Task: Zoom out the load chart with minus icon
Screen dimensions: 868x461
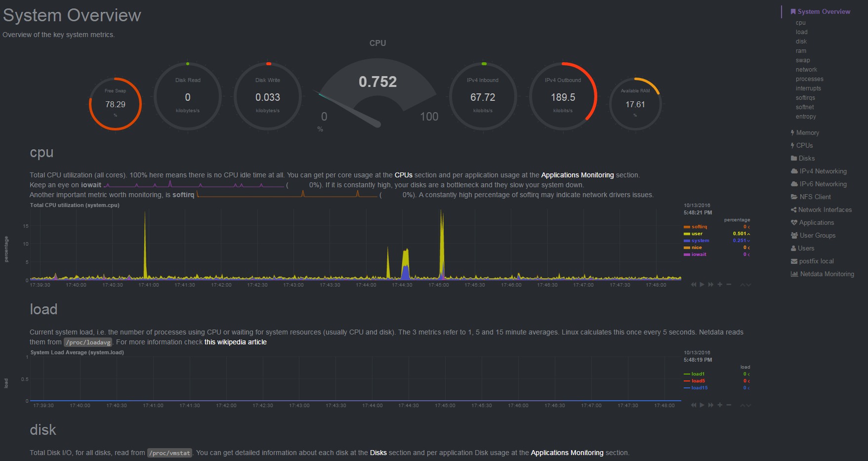Action: pyautogui.click(x=729, y=405)
